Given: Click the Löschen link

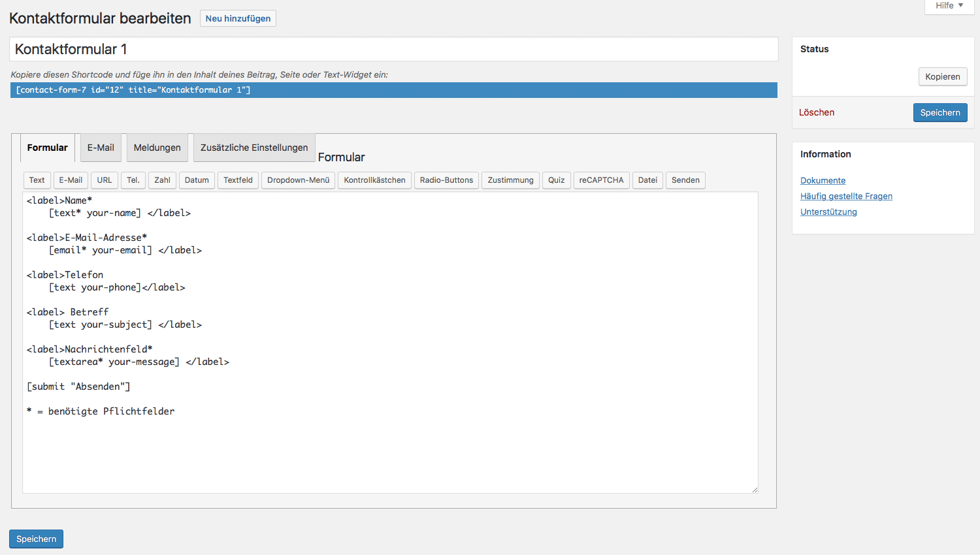Looking at the screenshot, I should (x=817, y=112).
